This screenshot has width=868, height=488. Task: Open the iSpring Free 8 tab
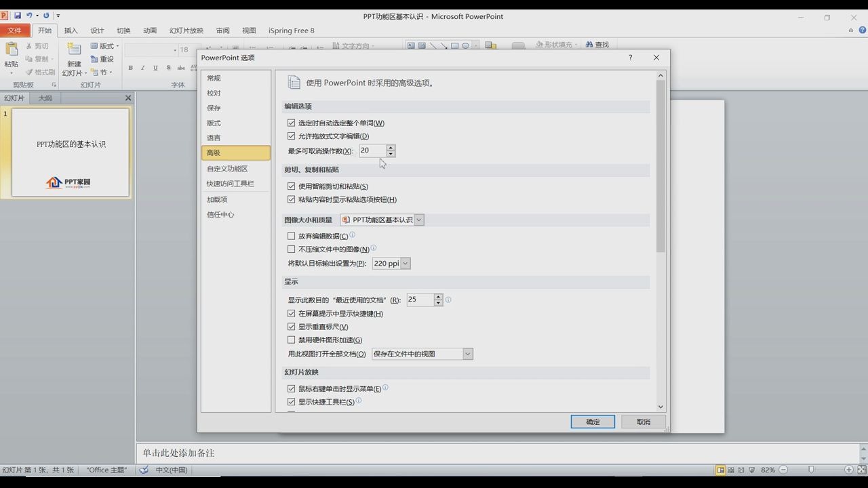pyautogui.click(x=291, y=30)
